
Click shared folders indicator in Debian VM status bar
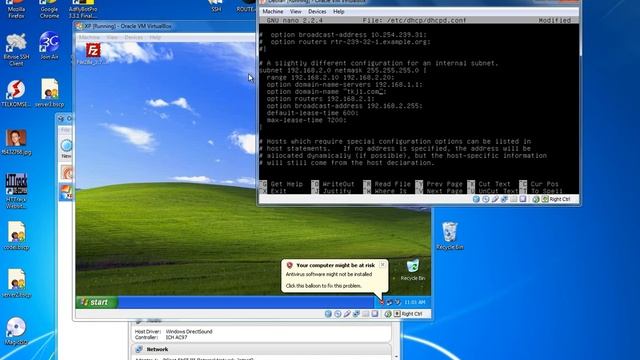[x=513, y=199]
